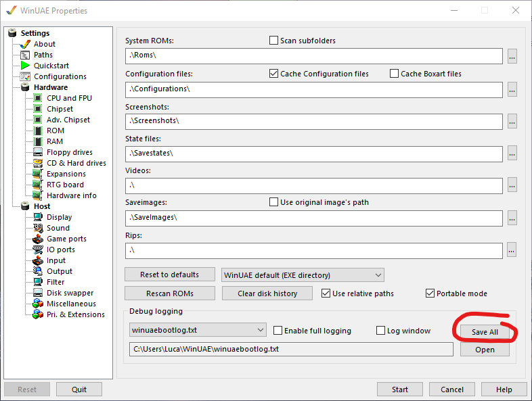Image resolution: width=532 pixels, height=401 pixels.
Task: Select the Settings root node
Action: pos(35,33)
